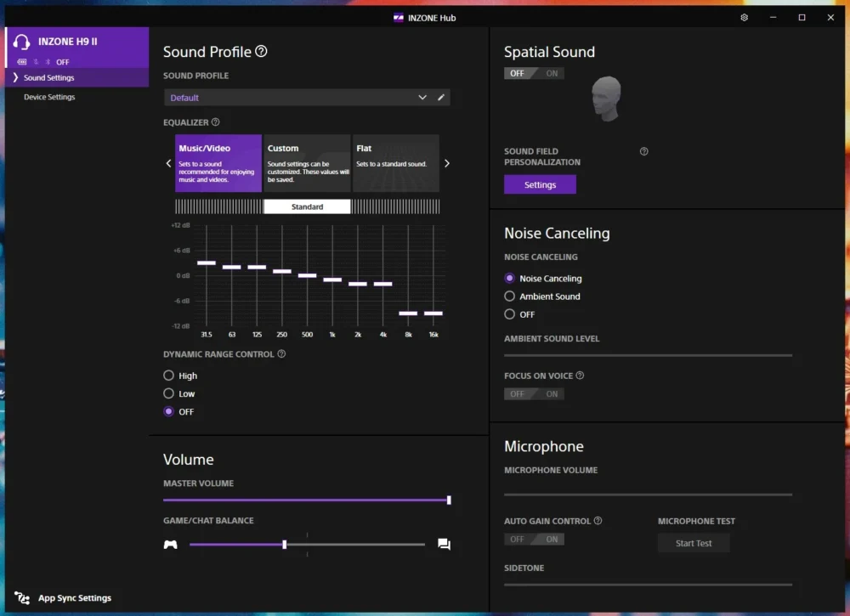The image size is (850, 616).
Task: Show previous equalizer presets arrow
Action: (168, 163)
